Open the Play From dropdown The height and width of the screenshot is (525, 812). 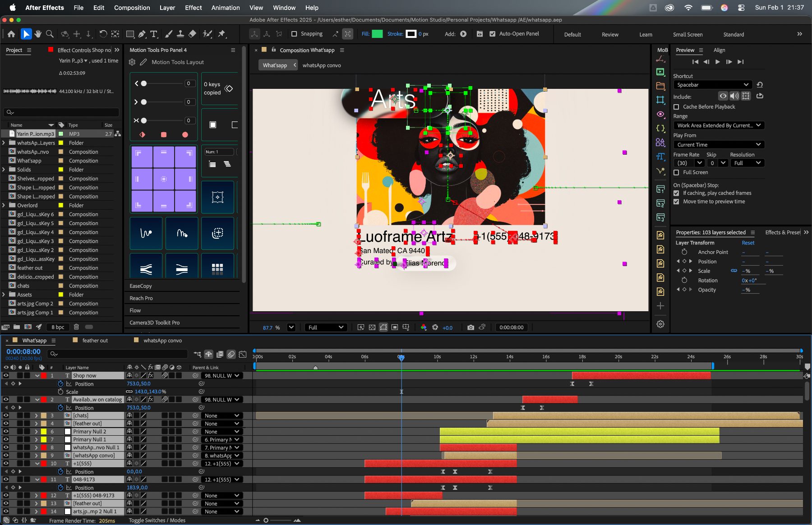click(x=719, y=145)
